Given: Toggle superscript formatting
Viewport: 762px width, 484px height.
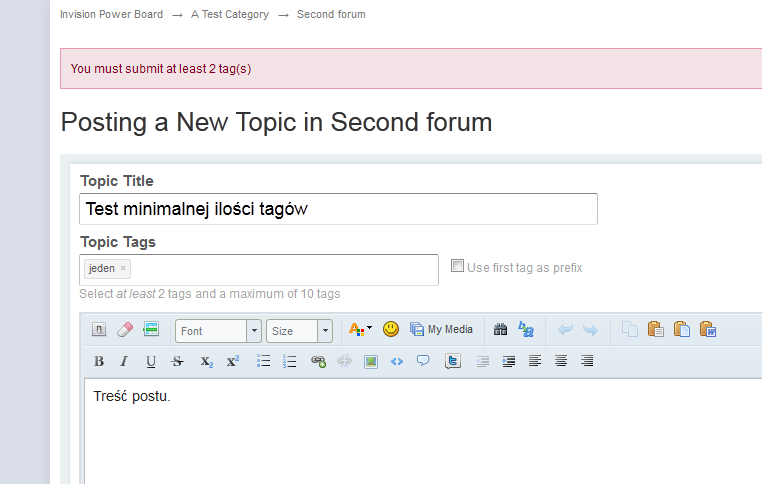Looking at the screenshot, I should (233, 361).
